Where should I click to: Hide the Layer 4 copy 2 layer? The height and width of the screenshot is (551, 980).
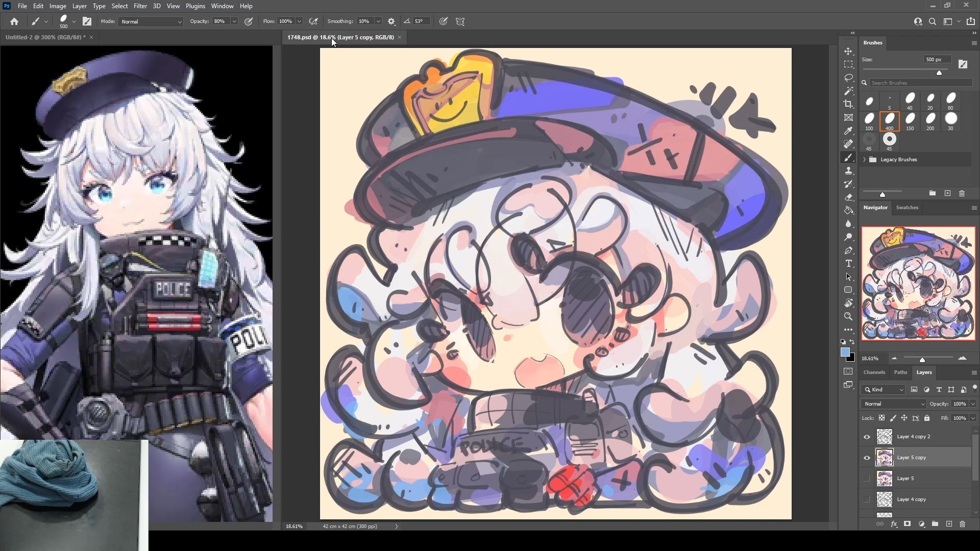coord(867,437)
